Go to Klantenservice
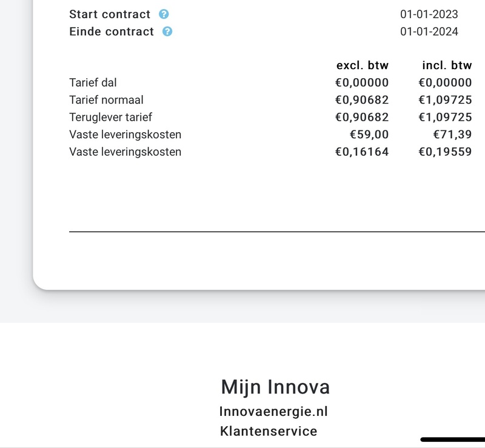 point(269,431)
